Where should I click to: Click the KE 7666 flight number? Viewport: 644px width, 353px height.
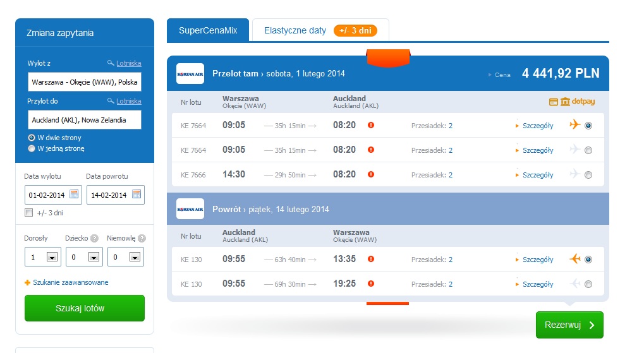(193, 175)
